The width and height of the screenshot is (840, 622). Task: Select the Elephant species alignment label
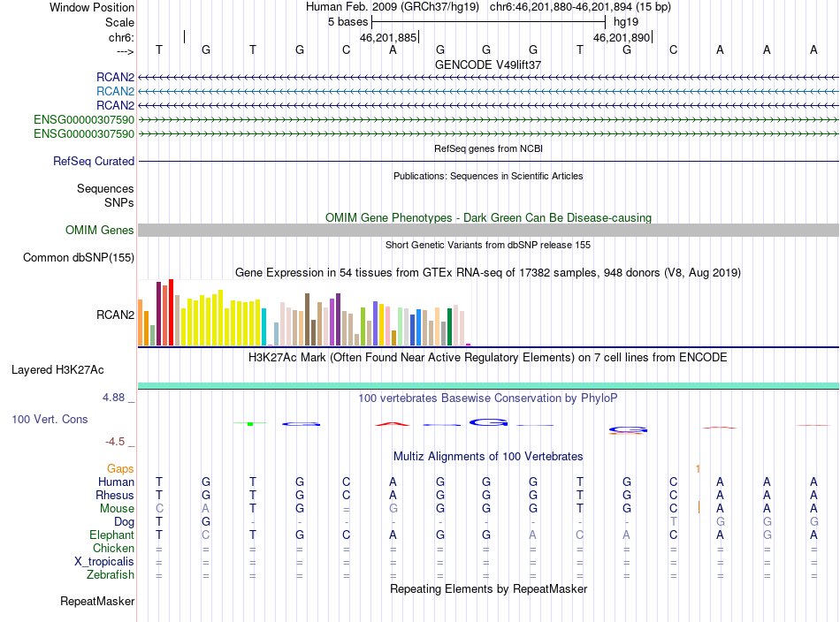click(x=111, y=535)
